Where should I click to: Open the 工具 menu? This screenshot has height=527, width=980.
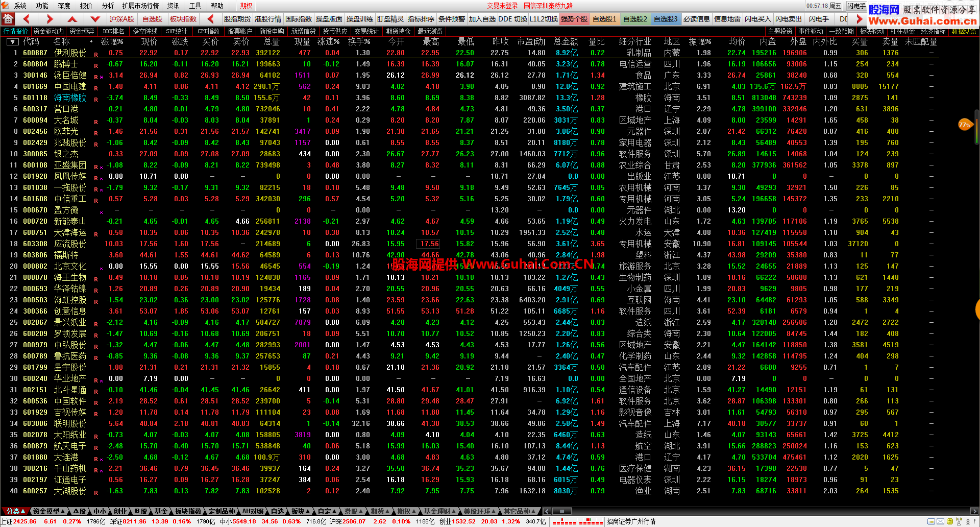pyautogui.click(x=195, y=6)
